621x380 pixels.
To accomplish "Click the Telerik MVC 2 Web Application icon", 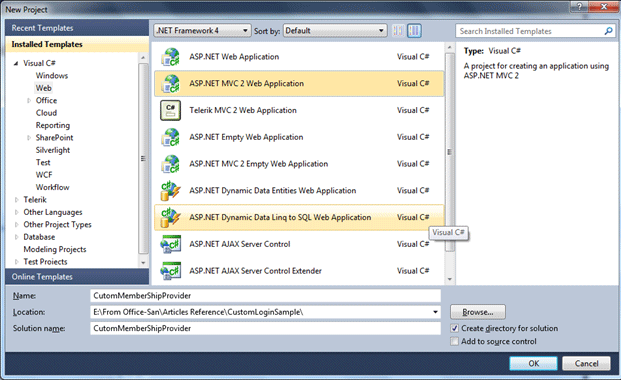I will click(170, 110).
